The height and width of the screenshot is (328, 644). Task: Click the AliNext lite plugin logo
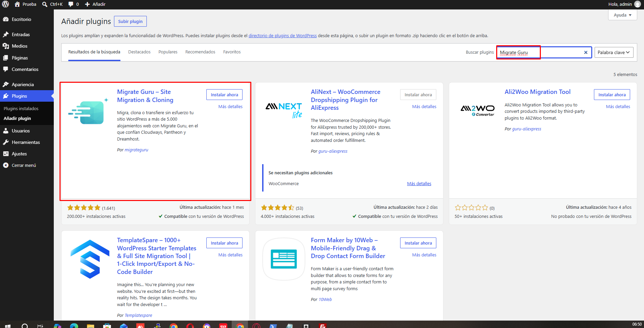tap(284, 111)
